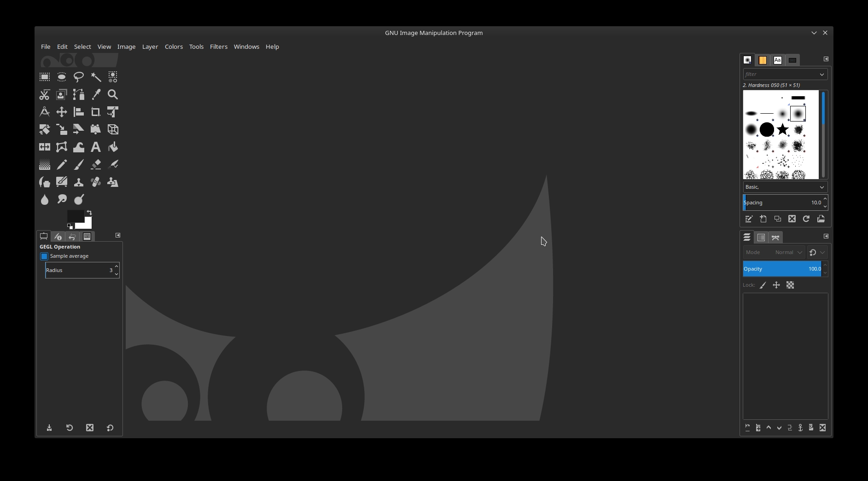
Task: Open the Filters menu
Action: pyautogui.click(x=219, y=46)
